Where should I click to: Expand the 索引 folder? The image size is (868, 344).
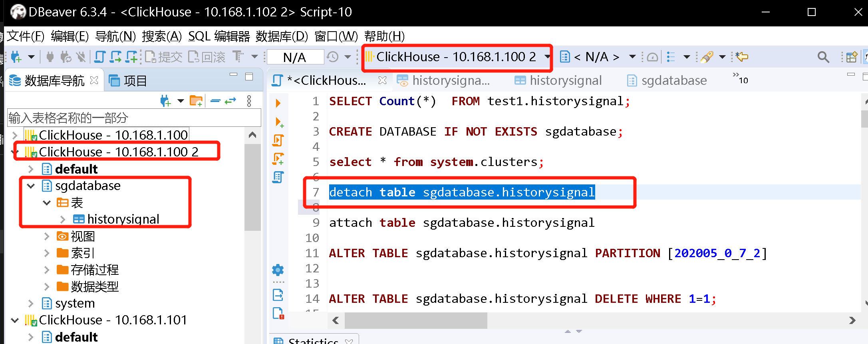tap(47, 253)
